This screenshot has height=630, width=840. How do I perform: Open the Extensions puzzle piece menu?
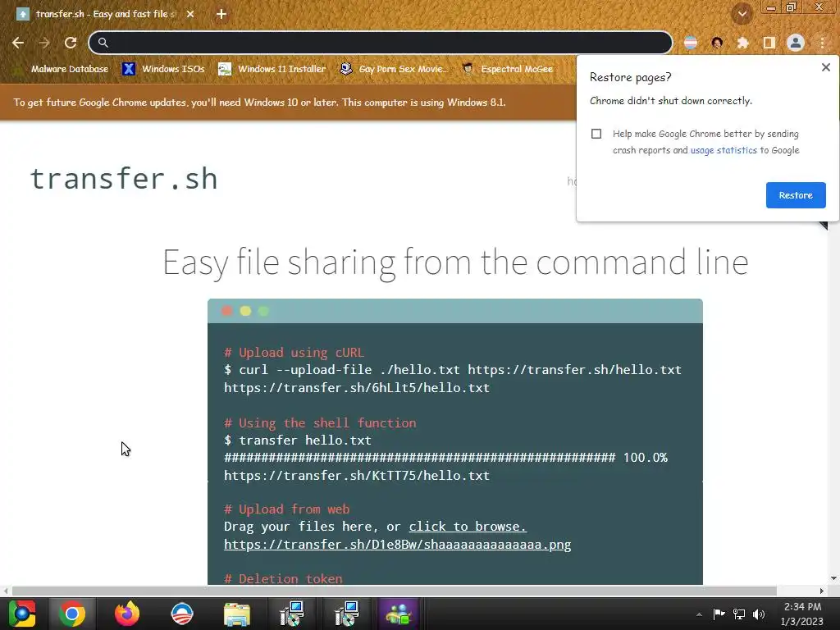tap(742, 43)
